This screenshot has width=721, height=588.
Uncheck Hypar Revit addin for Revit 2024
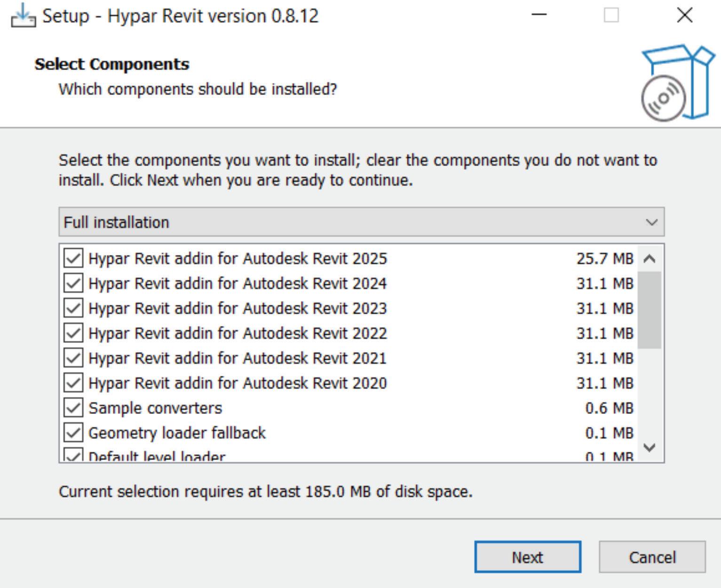73,283
